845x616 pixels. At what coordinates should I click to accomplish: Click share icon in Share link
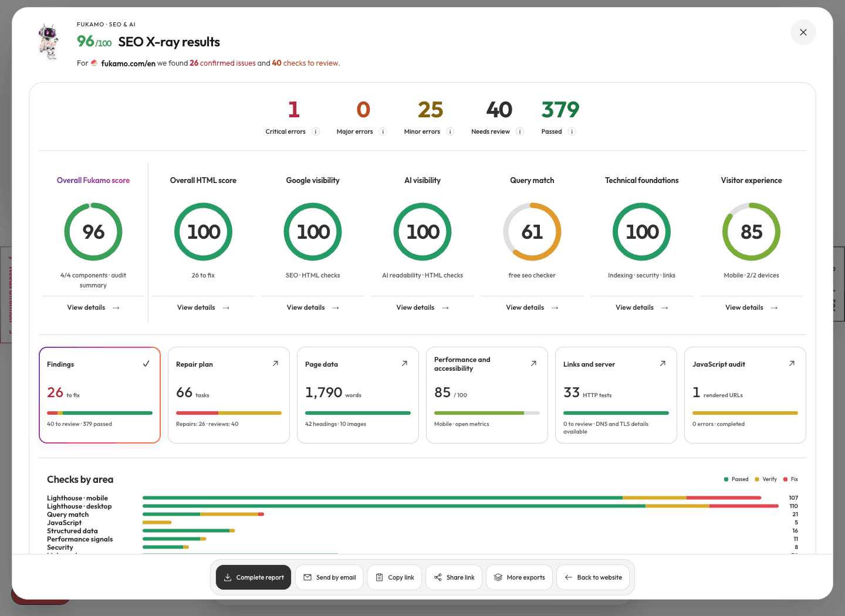point(438,577)
